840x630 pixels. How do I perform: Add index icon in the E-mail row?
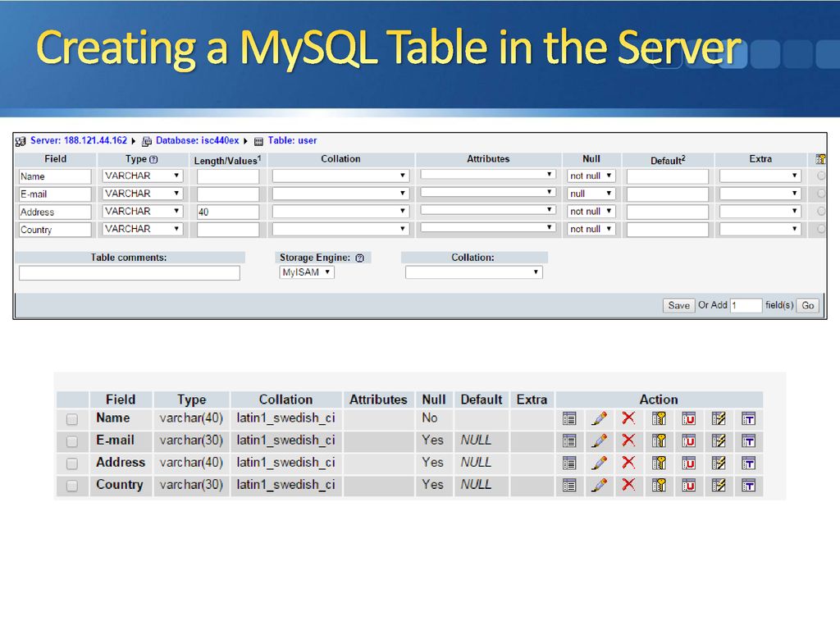point(719,441)
